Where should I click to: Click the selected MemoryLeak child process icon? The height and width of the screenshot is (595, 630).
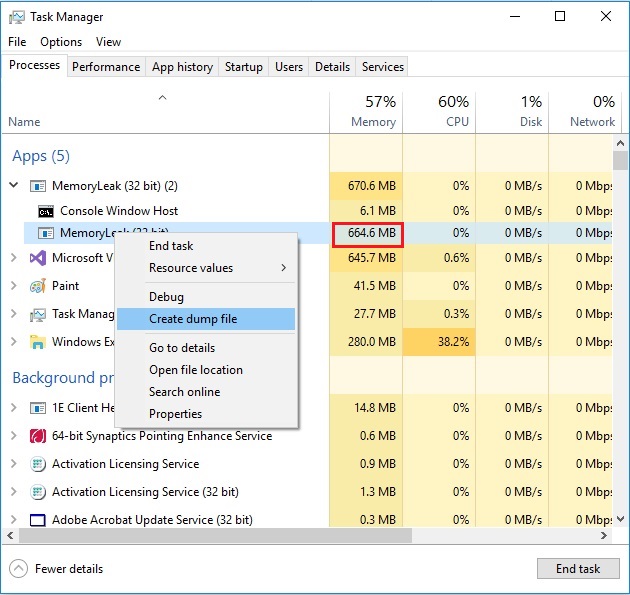click(46, 233)
